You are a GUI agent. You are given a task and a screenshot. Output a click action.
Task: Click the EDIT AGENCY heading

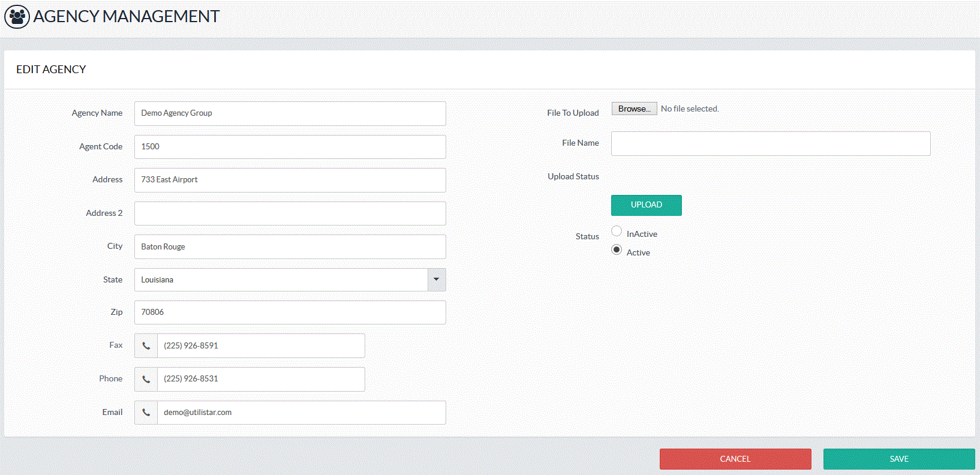click(51, 70)
